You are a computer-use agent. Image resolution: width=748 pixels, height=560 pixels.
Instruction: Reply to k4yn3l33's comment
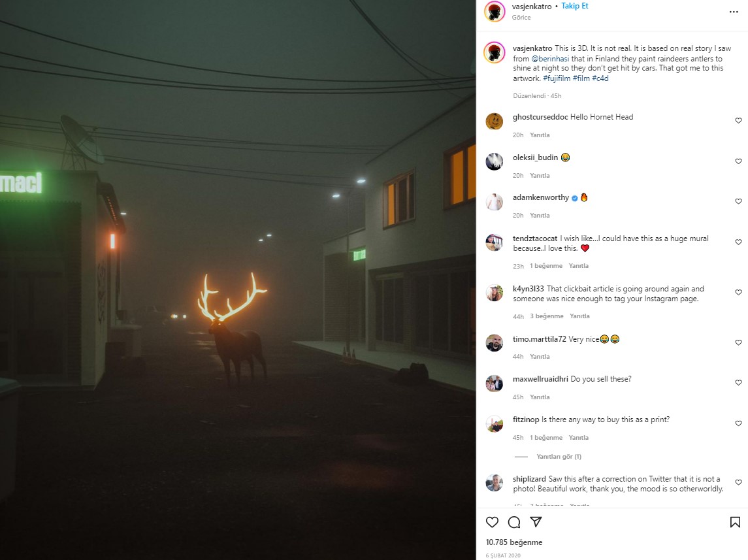pyautogui.click(x=579, y=316)
